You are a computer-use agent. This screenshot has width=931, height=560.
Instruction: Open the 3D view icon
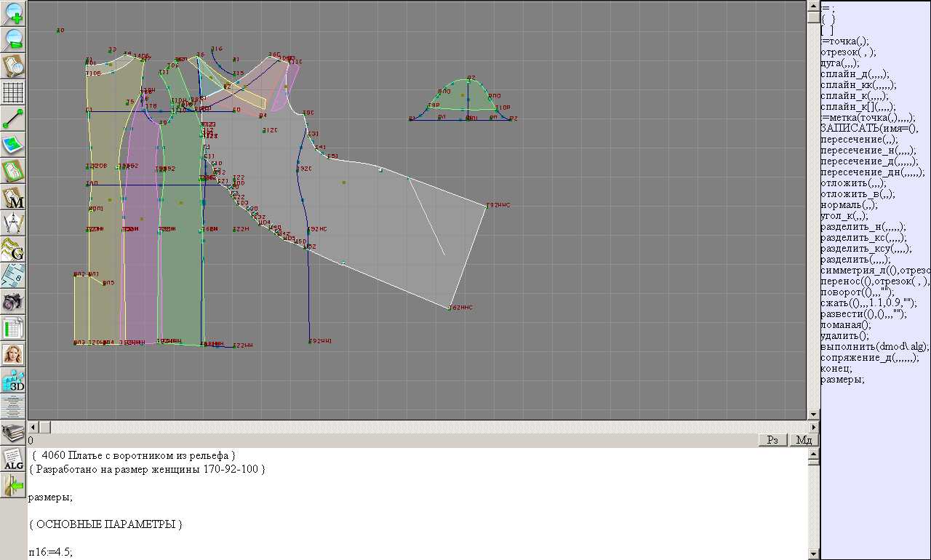(x=14, y=380)
